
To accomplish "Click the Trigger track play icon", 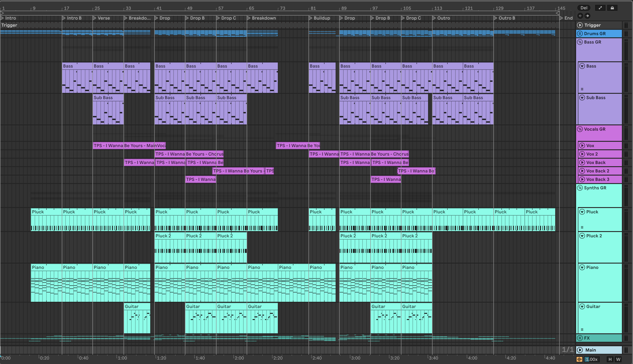I will [x=580, y=25].
